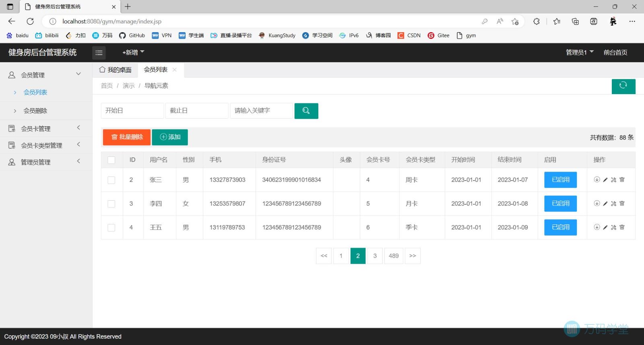
Task: Click the tools icon in 王五's row
Action: (x=613, y=227)
